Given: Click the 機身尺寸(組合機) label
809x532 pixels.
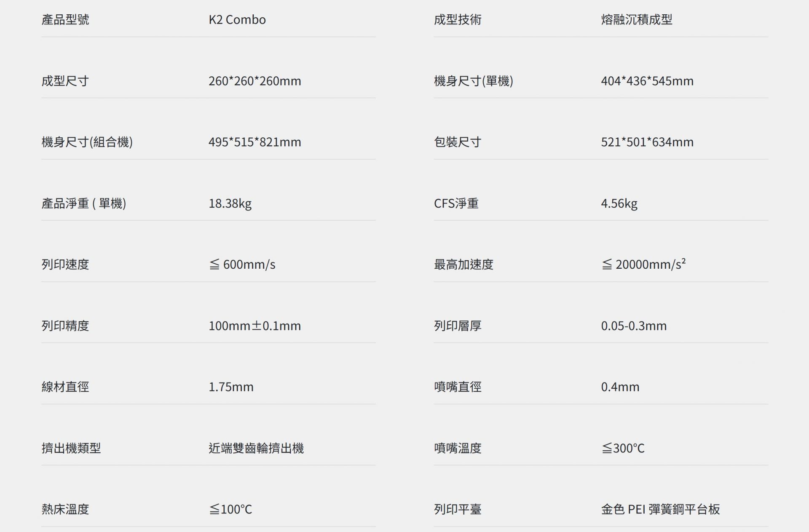Looking at the screenshot, I should pyautogui.click(x=87, y=142).
